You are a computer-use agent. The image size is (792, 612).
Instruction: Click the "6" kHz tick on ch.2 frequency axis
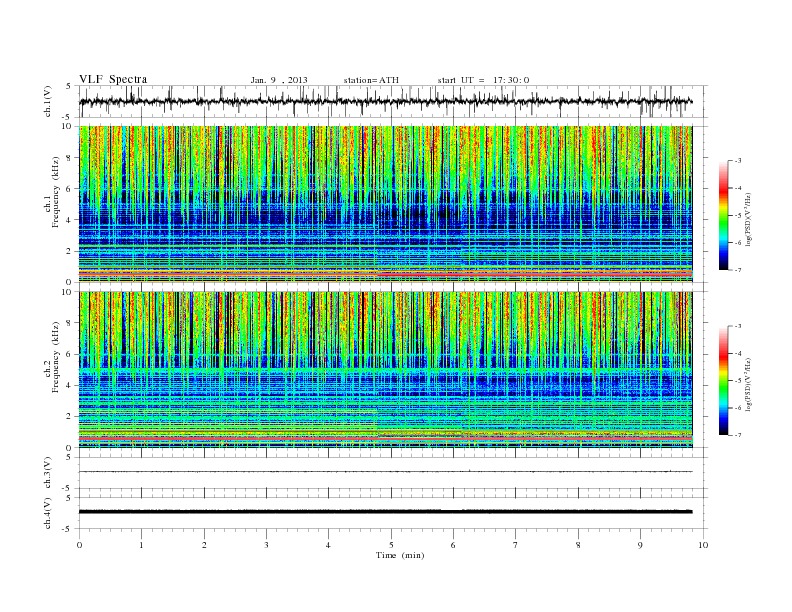pyautogui.click(x=70, y=354)
